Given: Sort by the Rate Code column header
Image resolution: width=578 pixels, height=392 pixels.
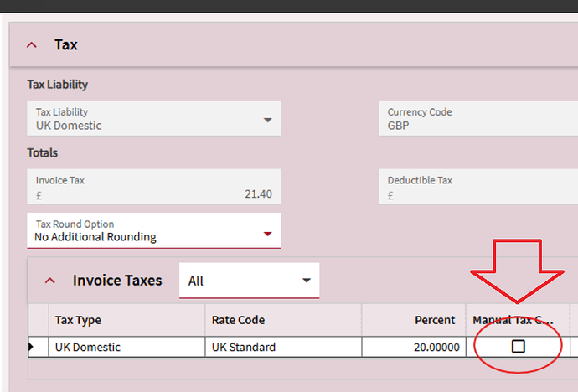Looking at the screenshot, I should [x=238, y=320].
